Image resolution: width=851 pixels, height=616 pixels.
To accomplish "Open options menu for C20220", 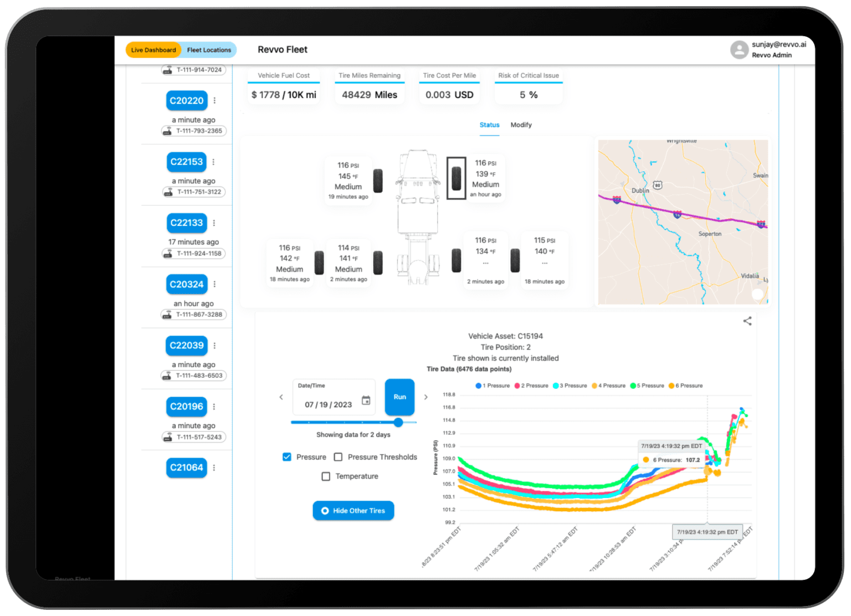I will coord(214,101).
